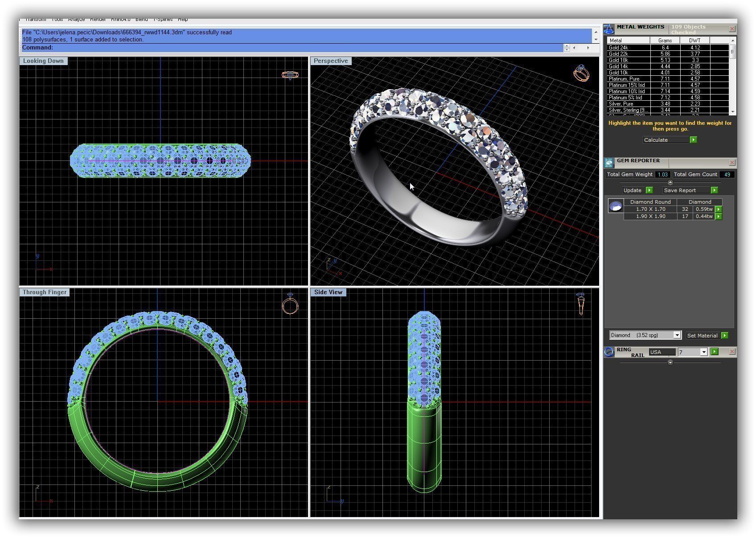Click green arrow next to Save Report
The width and height of the screenshot is (756, 538).
(x=714, y=190)
